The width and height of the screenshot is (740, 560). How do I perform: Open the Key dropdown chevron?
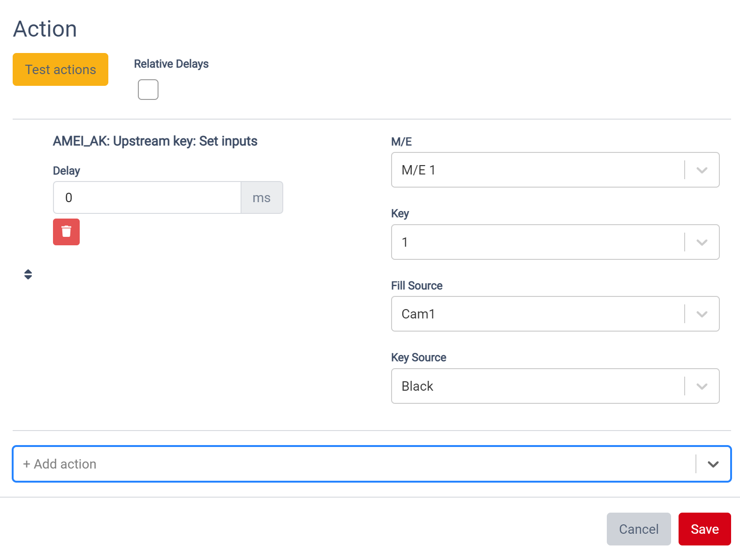tap(702, 242)
